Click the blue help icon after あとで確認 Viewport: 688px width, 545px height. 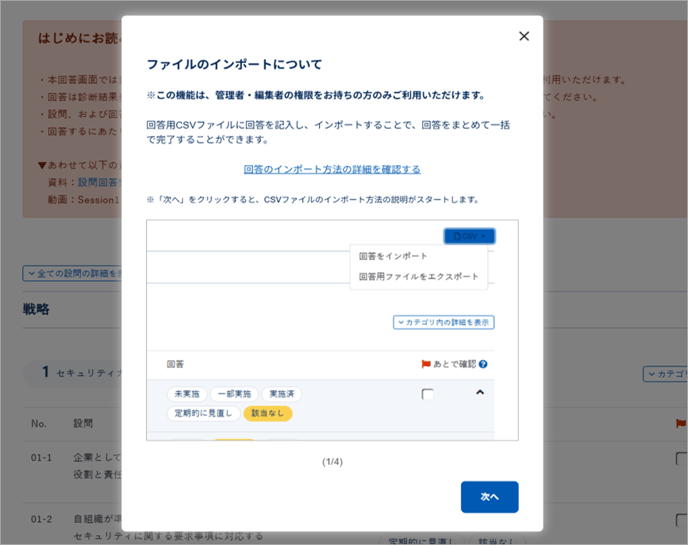[483, 365]
